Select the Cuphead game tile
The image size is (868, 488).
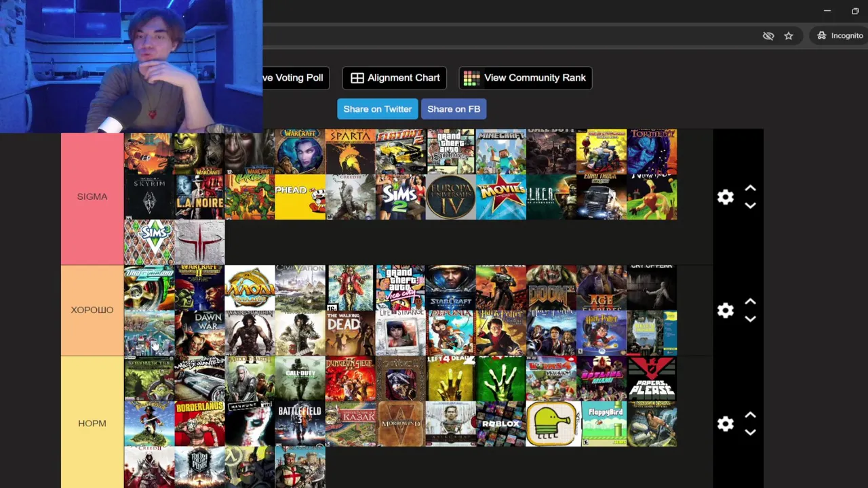point(300,197)
